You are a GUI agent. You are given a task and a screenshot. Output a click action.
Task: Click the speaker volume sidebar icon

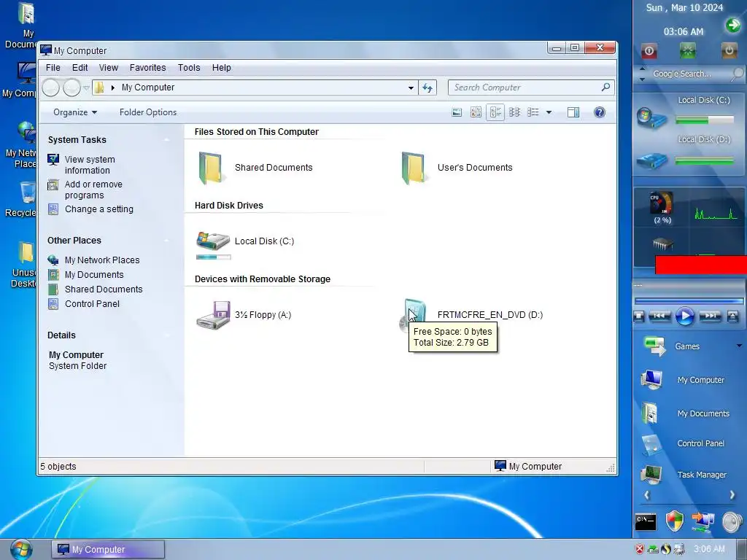(732, 521)
